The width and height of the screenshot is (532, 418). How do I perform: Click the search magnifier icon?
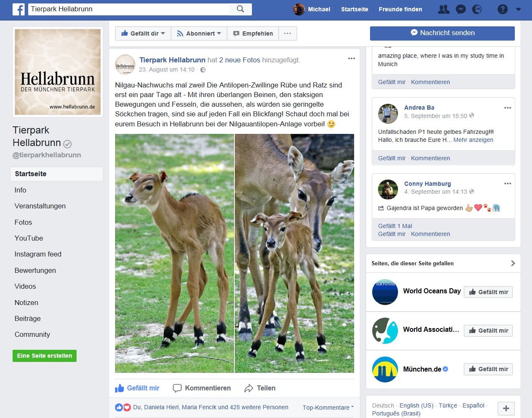240,9
